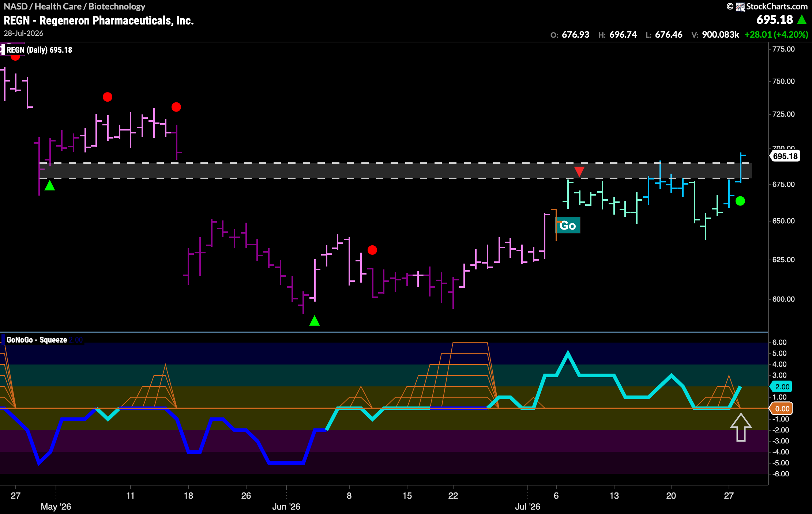Screen dimensions: 812x514
Task: Click the date label 18 on time axis
Action: 188,496
